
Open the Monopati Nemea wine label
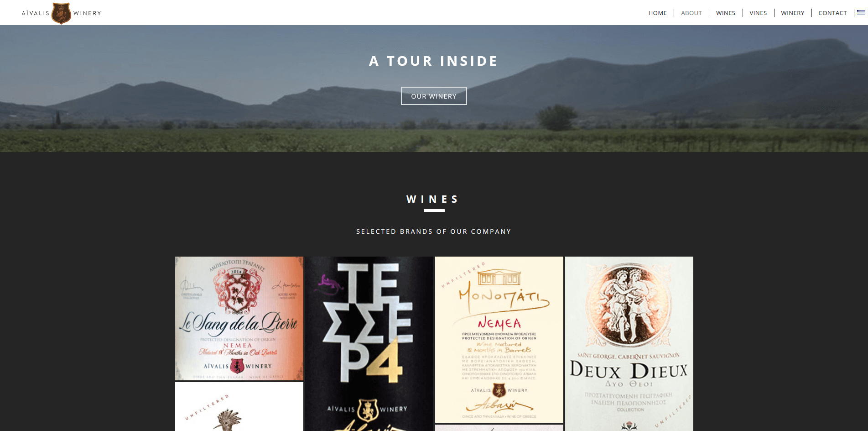(x=499, y=340)
